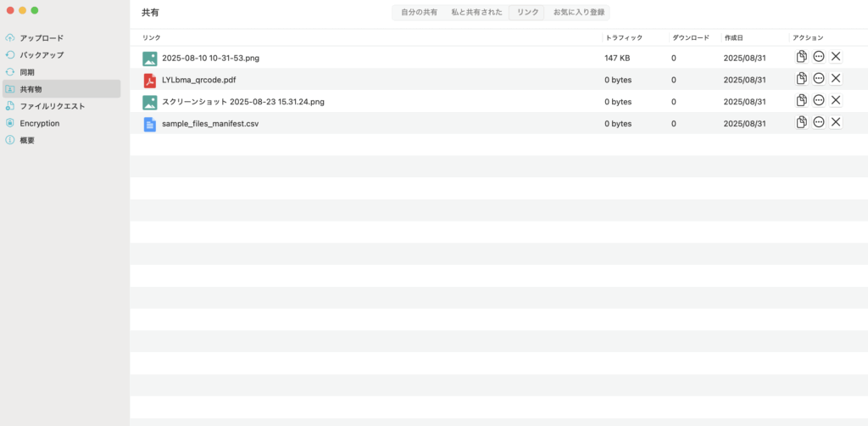Delete the sample_files_manifest.csv share link
The height and width of the screenshot is (426, 868).
(836, 123)
